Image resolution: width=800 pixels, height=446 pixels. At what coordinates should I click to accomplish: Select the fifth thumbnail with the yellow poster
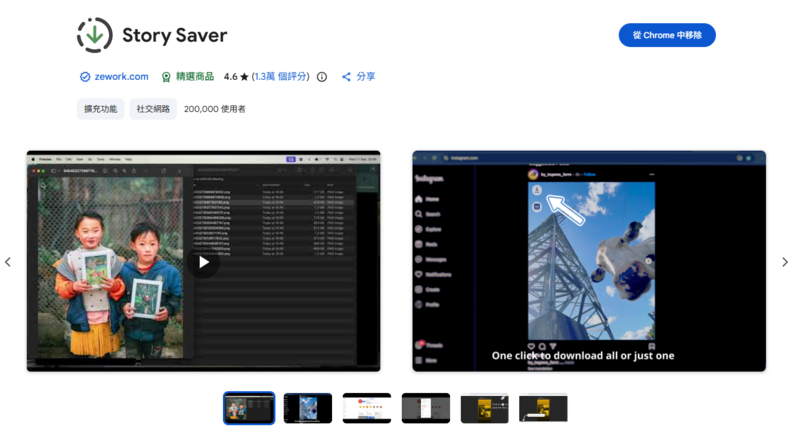click(485, 408)
